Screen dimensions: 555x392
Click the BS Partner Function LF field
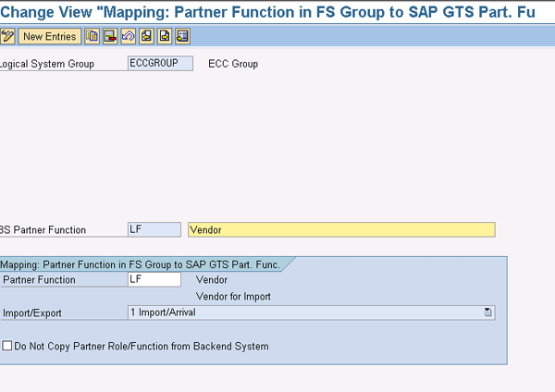tap(154, 229)
